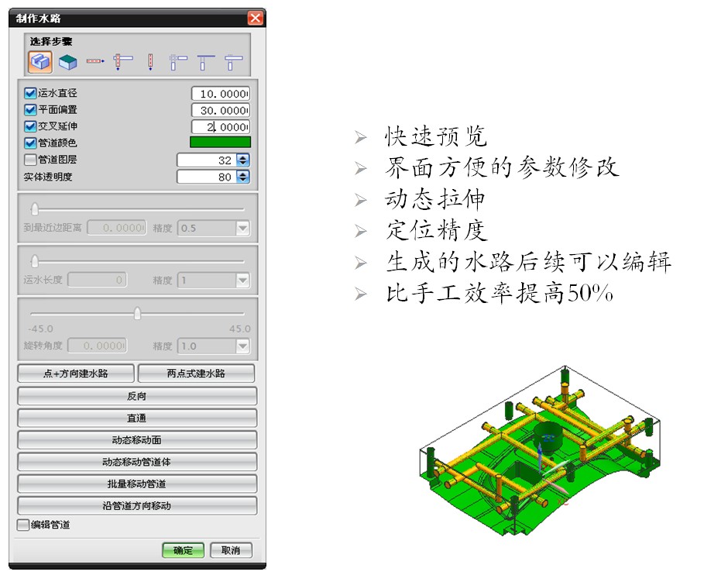Image resolution: width=728 pixels, height=575 pixels.
Task: Expand the 精度 dropdown showing 0.5
Action: click(242, 228)
